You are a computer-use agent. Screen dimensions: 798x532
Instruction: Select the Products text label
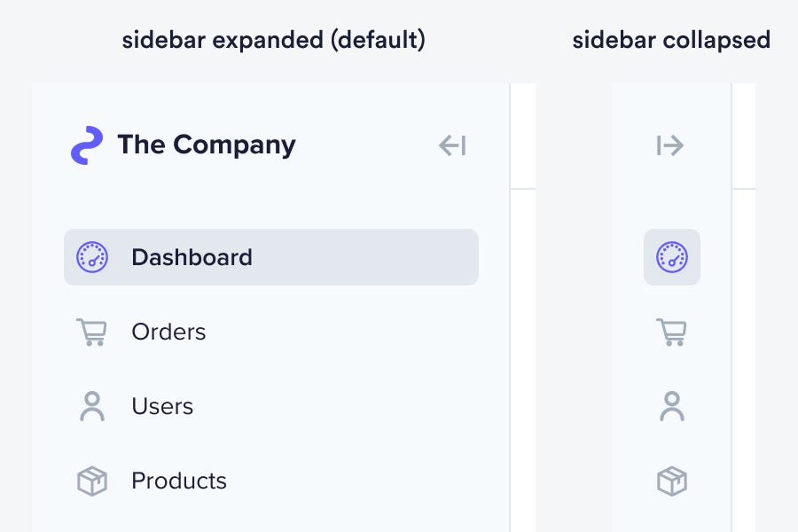tap(179, 481)
